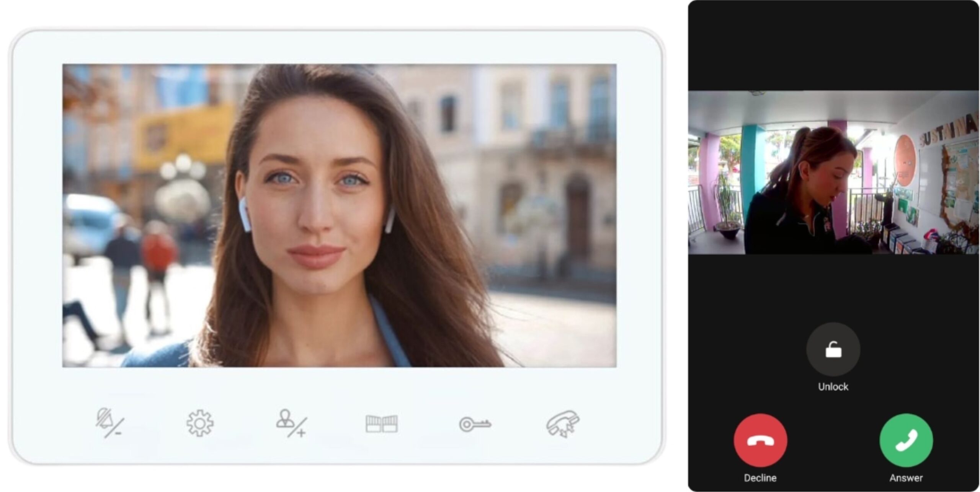Viewport: 980px width, 492px height.
Task: Tap the key unlock icon on monitor
Action: point(475,424)
